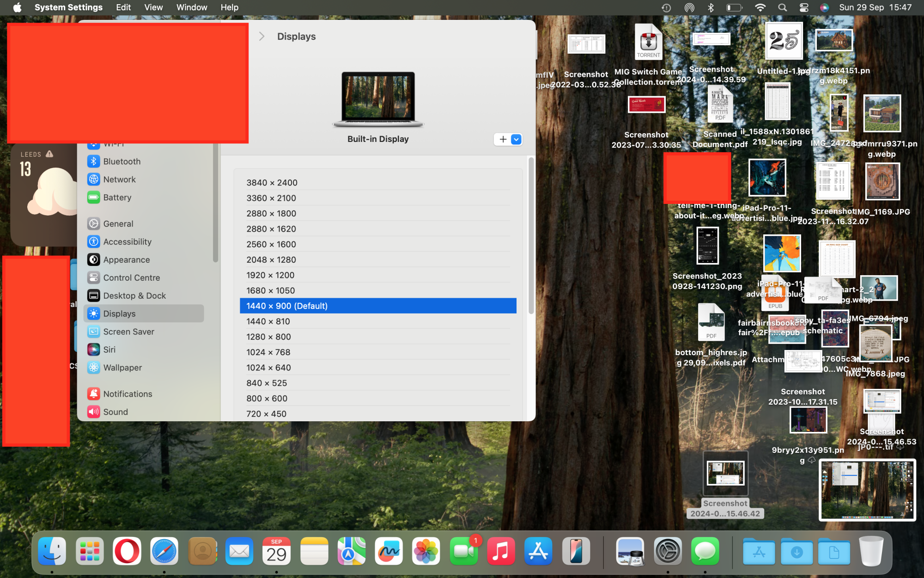Open Control Centre settings
Image resolution: width=924 pixels, height=578 pixels.
[131, 278]
